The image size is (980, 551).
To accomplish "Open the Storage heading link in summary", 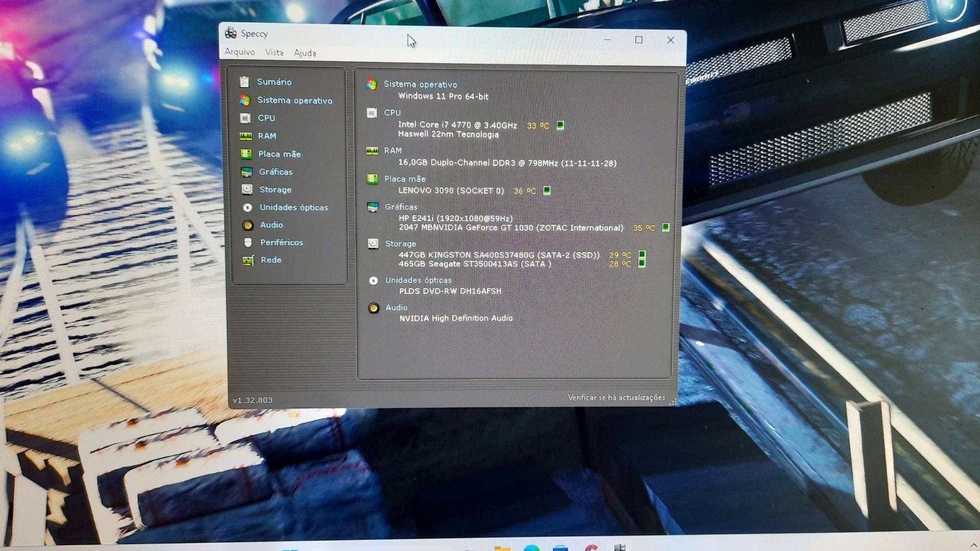I will [400, 243].
